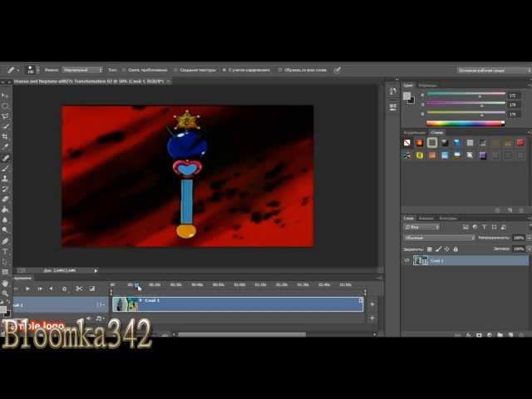Add media to the video track with plus button
The width and height of the screenshot is (532, 399).
[372, 304]
